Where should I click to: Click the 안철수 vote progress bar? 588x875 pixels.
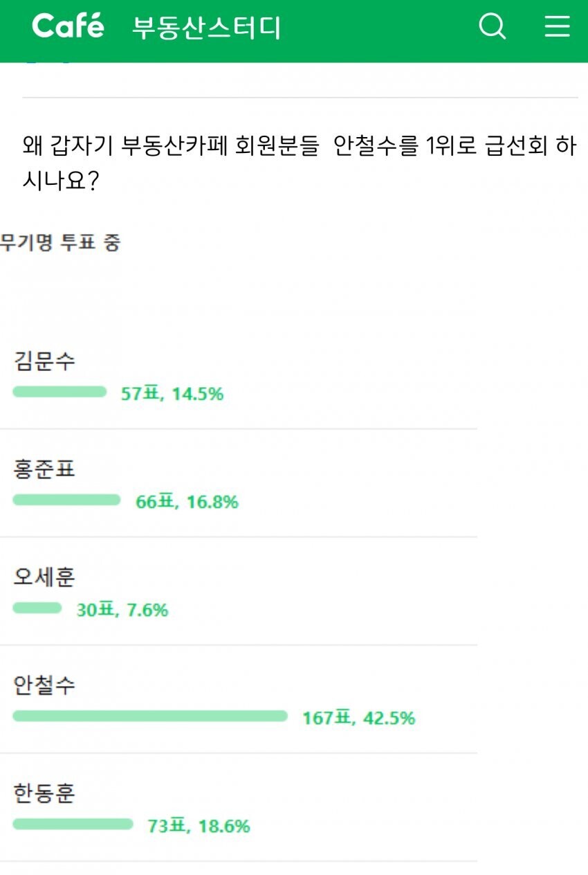coord(150,716)
